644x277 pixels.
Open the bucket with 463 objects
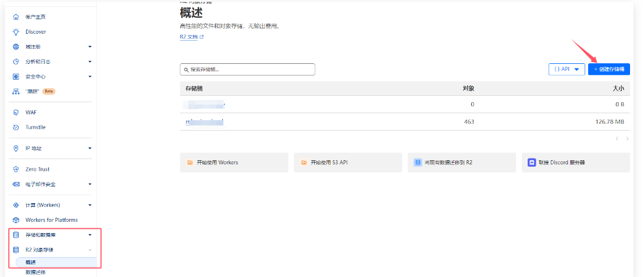pyautogui.click(x=205, y=122)
